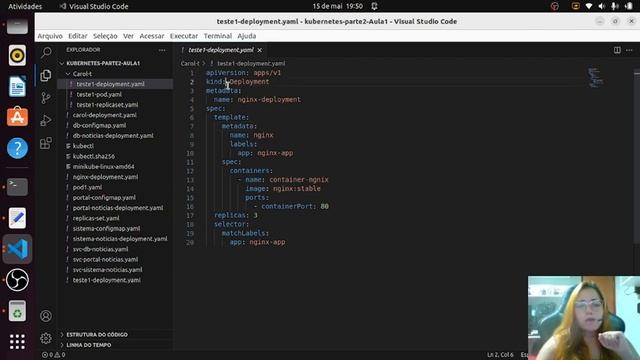640x360 pixels.
Task: Open the Run and Debug view
Action: (46, 120)
